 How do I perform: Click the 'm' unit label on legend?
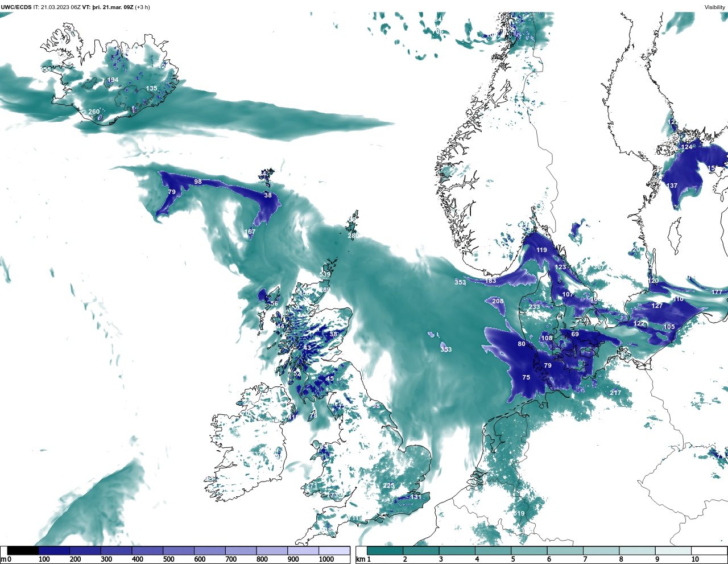[3, 559]
